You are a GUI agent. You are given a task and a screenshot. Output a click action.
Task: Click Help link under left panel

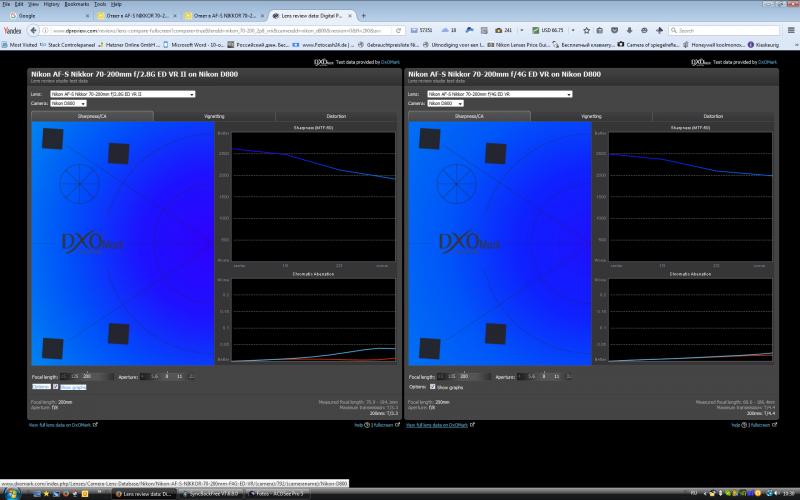tap(361, 424)
